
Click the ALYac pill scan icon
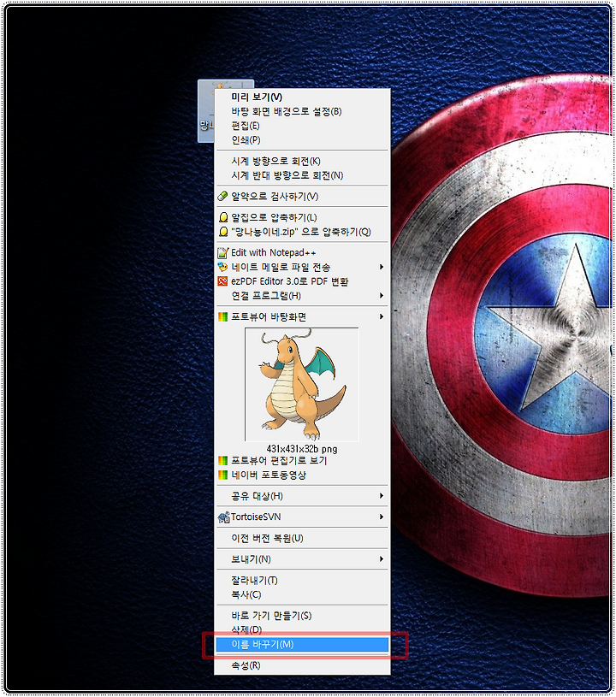pos(222,196)
